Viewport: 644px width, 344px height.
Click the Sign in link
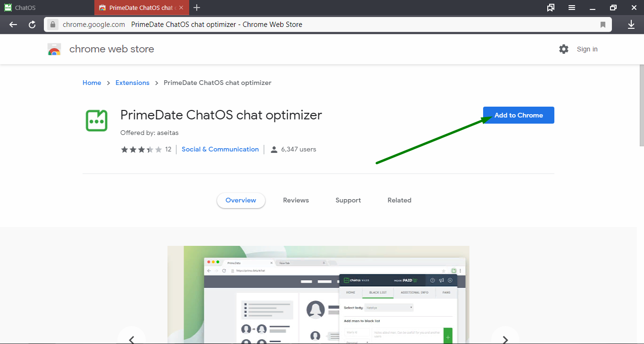pyautogui.click(x=587, y=49)
